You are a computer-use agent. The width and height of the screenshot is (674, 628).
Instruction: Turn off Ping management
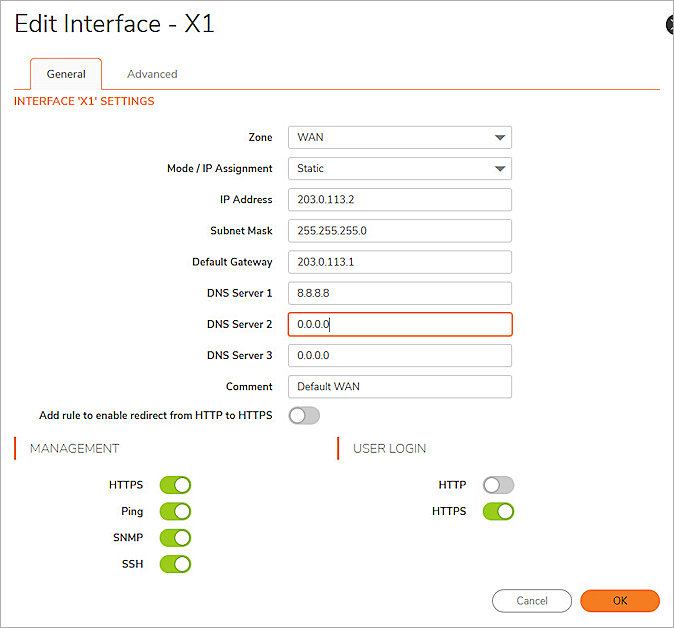175,511
